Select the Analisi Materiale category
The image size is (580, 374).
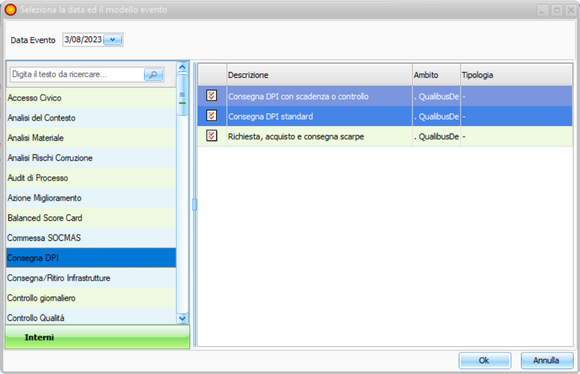pos(91,138)
